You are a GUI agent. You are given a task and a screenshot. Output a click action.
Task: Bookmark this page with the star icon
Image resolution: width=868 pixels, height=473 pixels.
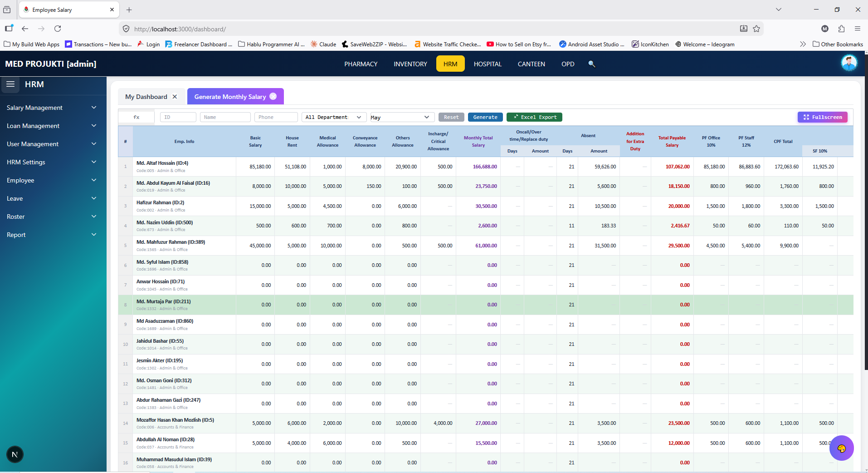(x=756, y=29)
